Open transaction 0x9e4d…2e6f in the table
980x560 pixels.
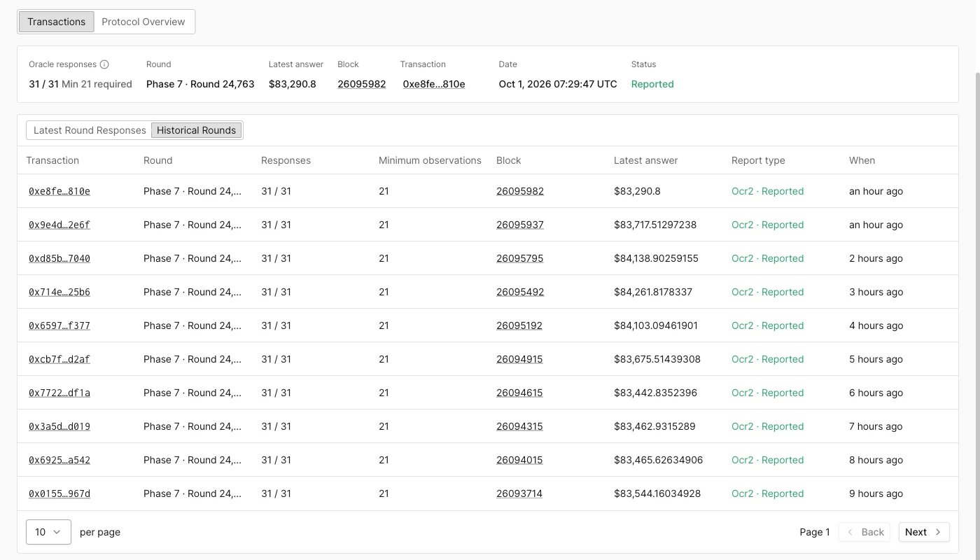tap(59, 225)
